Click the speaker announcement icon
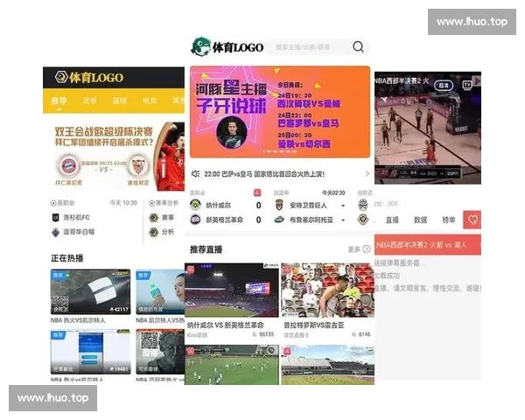The height and width of the screenshot is (420, 525). [195, 174]
